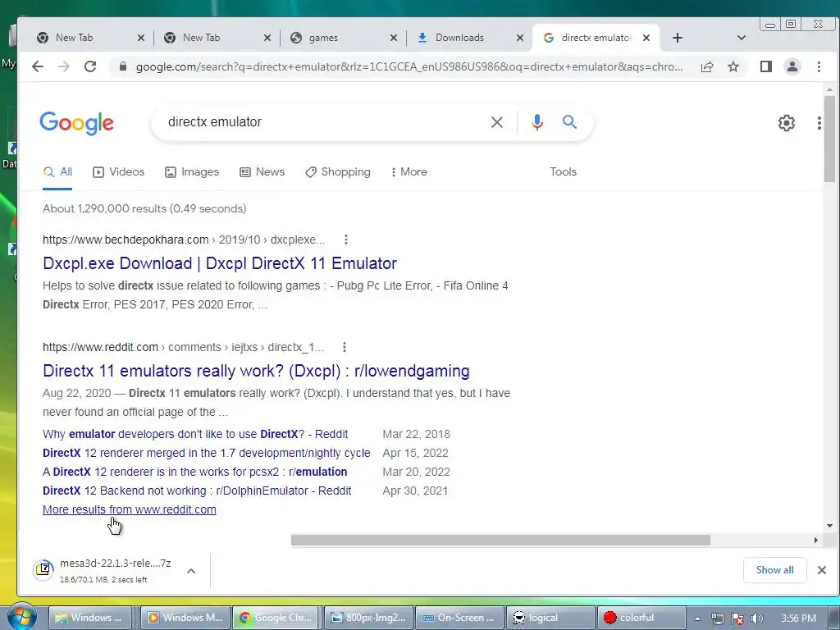
Task: Open Google search settings gear
Action: [x=786, y=123]
